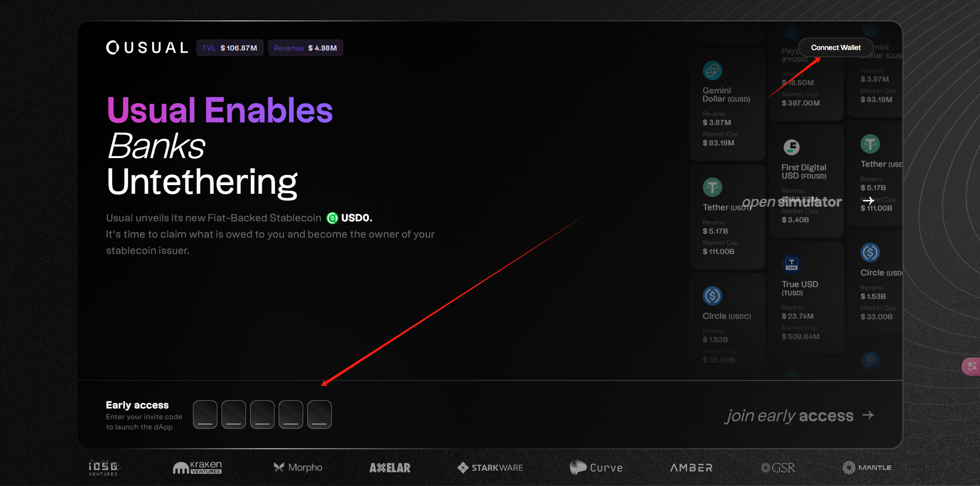
Task: Click the '$23.74M' revenue value
Action: coord(798,316)
